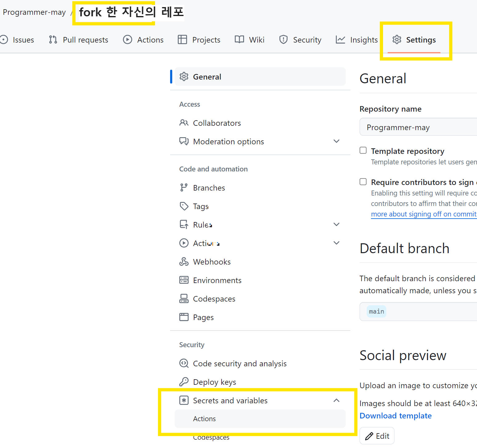This screenshot has width=477, height=448.
Task: Open Environments settings
Action: click(x=260, y=280)
